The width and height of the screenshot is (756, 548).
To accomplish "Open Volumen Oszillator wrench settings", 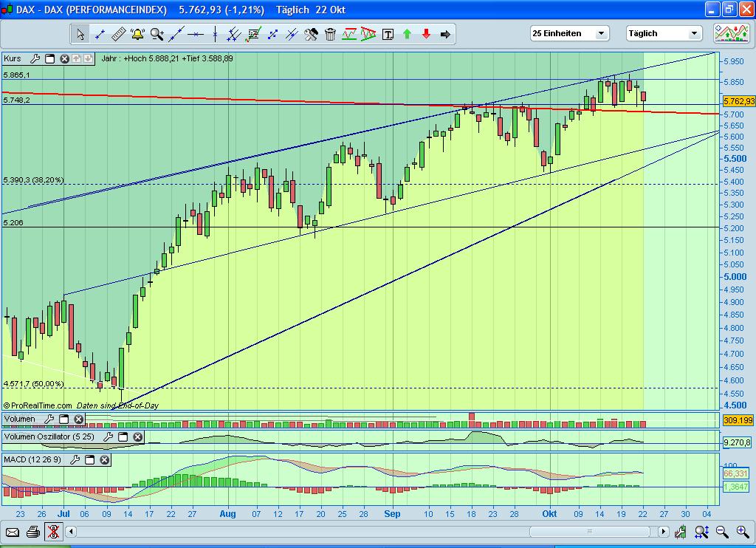I will 108,436.
